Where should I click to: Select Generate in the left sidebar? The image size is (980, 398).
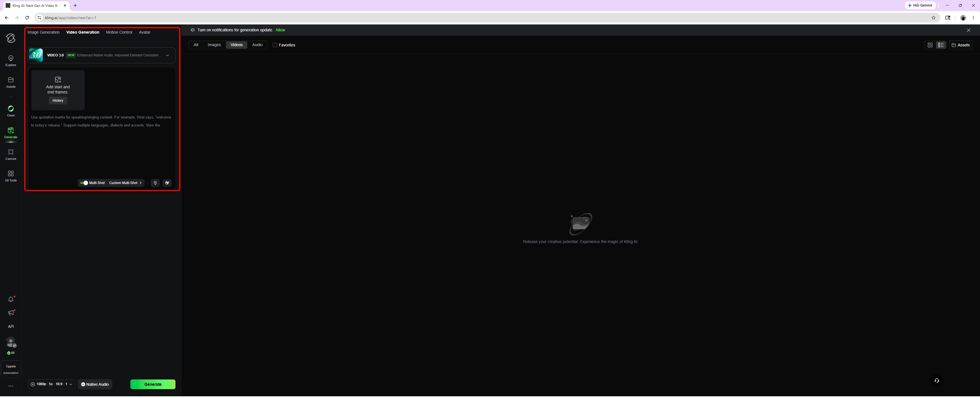click(11, 133)
